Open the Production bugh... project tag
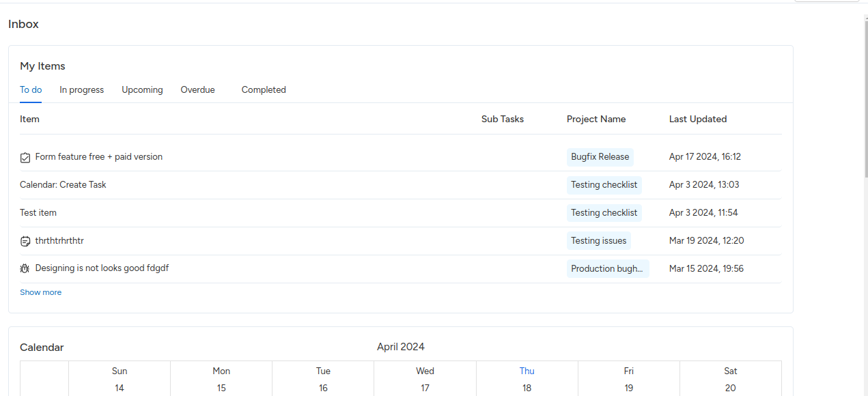868x396 pixels. (x=607, y=269)
